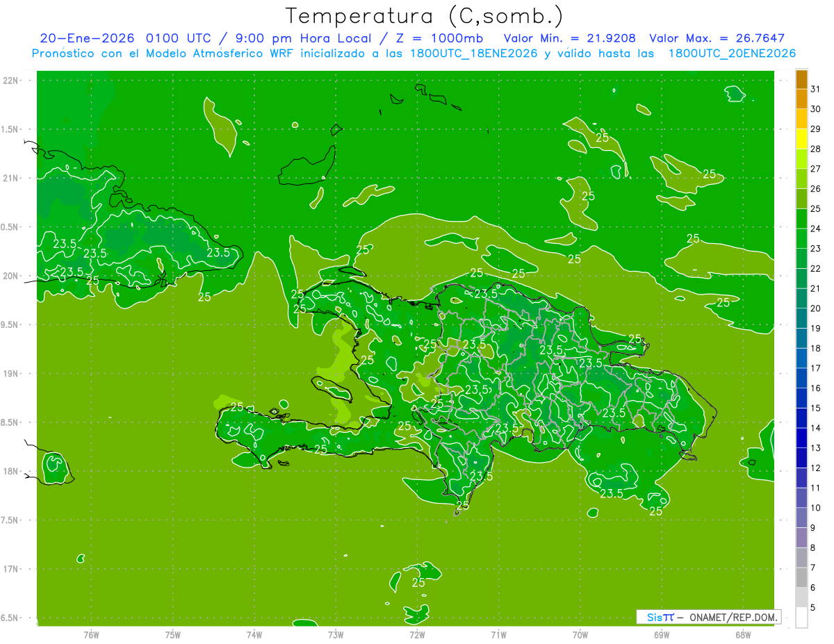Screen dimensions: 834x644
Task: Click the "14" color scale label
Action: [816, 428]
